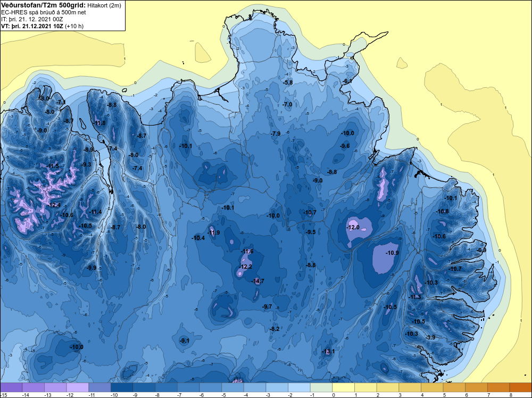
Task: Click the initial time line 'IT: þri. 21. 12. 2021 00Z'
Action: (x=32, y=19)
